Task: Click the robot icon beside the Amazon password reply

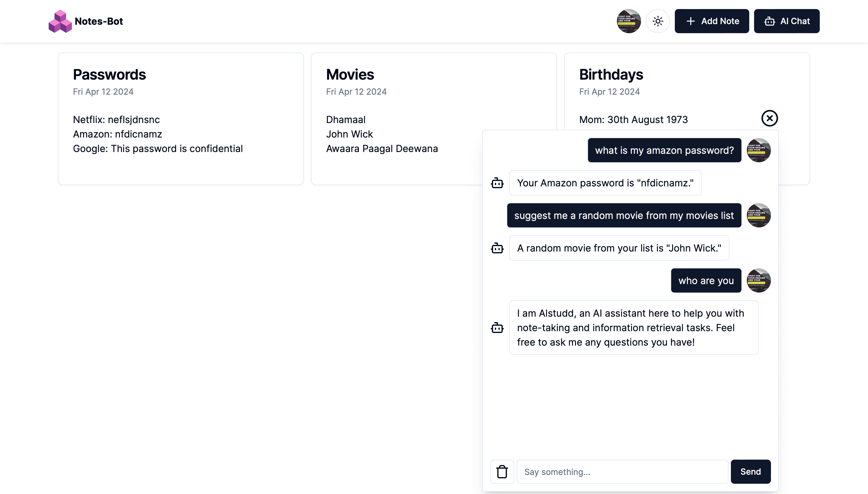Action: 497,183
